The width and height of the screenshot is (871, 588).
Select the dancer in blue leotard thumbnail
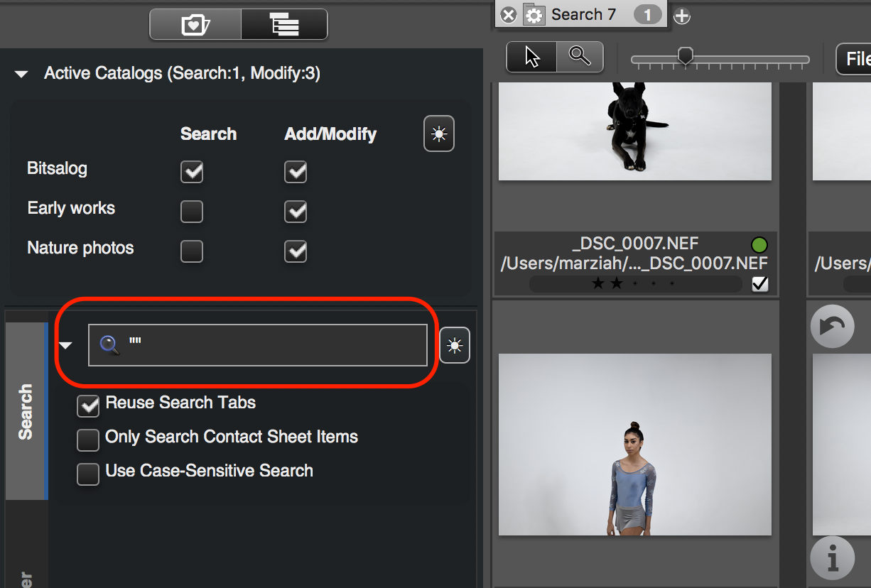[x=635, y=445]
